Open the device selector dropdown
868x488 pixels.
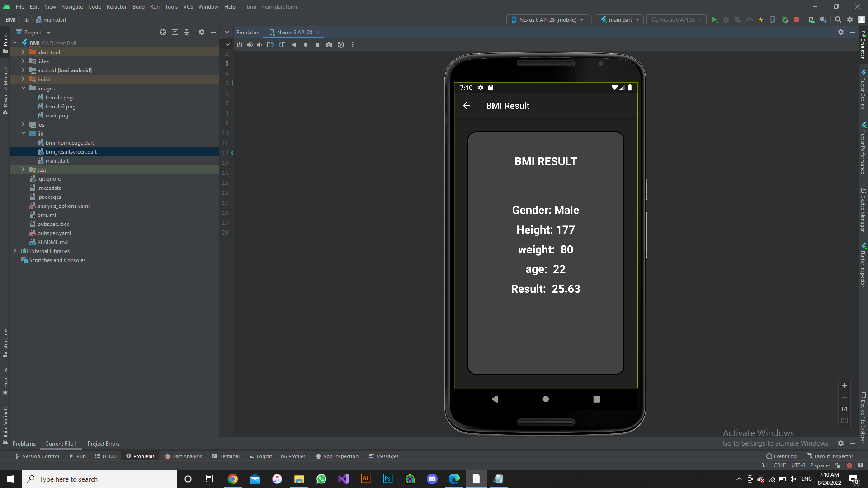547,19
